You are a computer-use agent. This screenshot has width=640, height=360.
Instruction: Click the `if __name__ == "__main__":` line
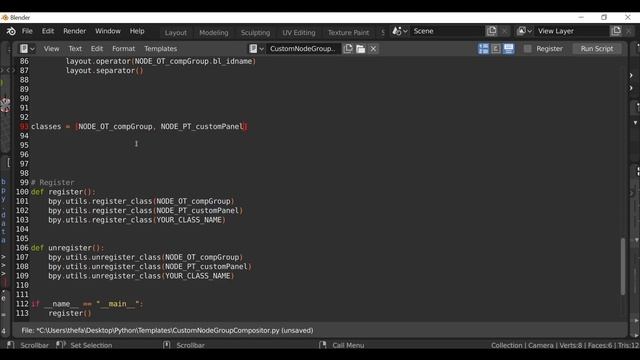point(87,304)
